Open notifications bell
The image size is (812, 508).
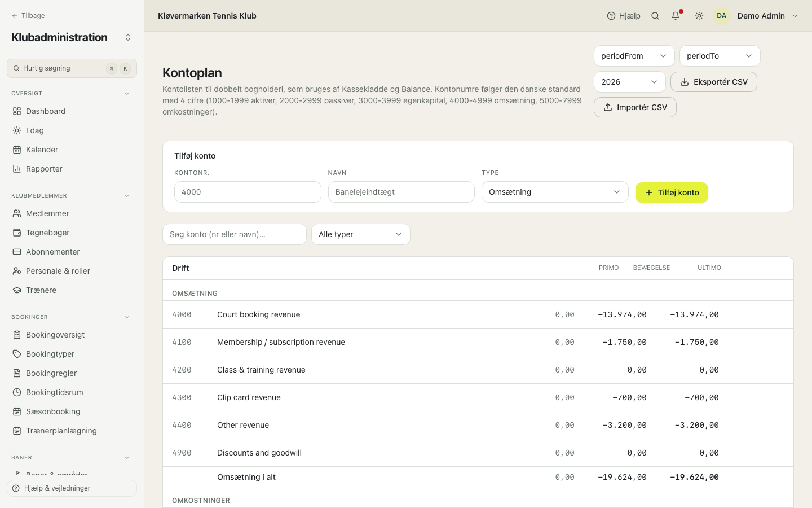(676, 16)
